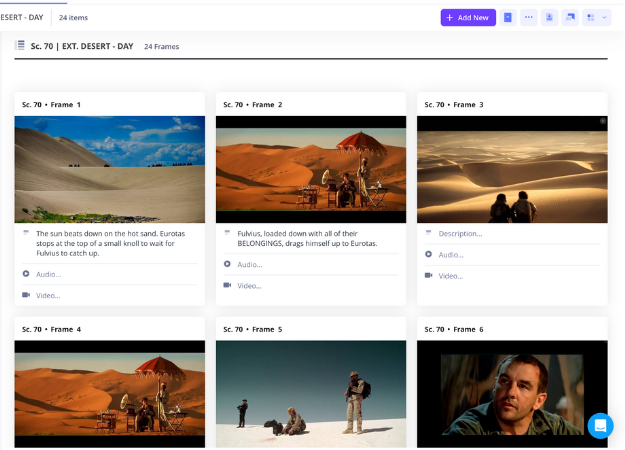Viewport: 625px width, 450px height.
Task: Click Video field in Frame 2
Action: coord(249,286)
